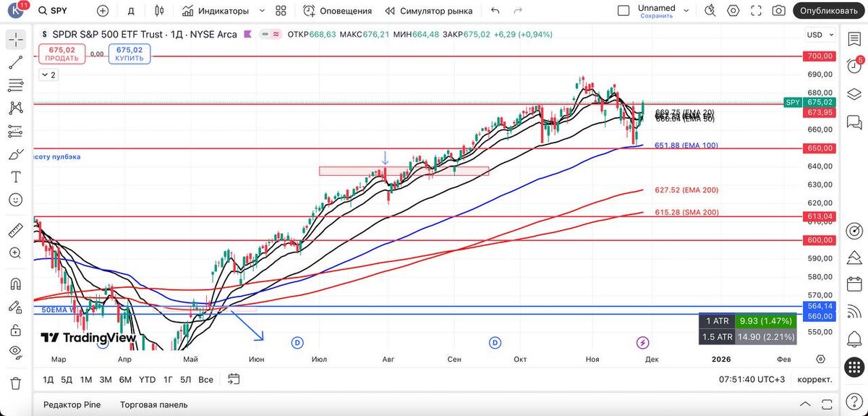Viewport: 868px width, 416px height.
Task: Expand the collapsed indicators legend "2"
Action: (48, 75)
